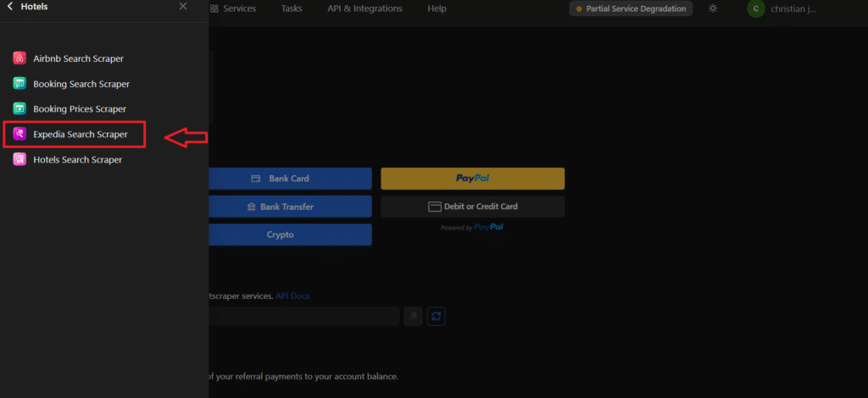The height and width of the screenshot is (398, 868).
Task: Toggle the light/dark theme sun icon
Action: pyautogui.click(x=713, y=8)
